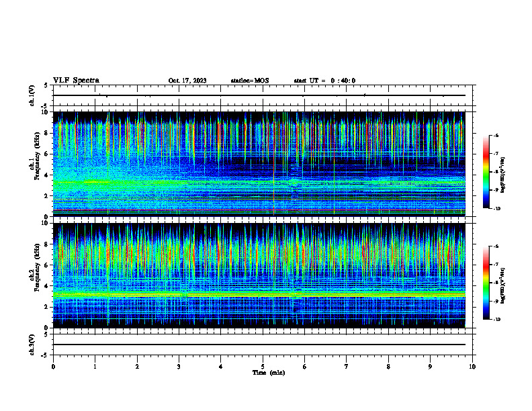Click time axis tick label '5'
This screenshot has height=411, width=532.
click(x=263, y=367)
